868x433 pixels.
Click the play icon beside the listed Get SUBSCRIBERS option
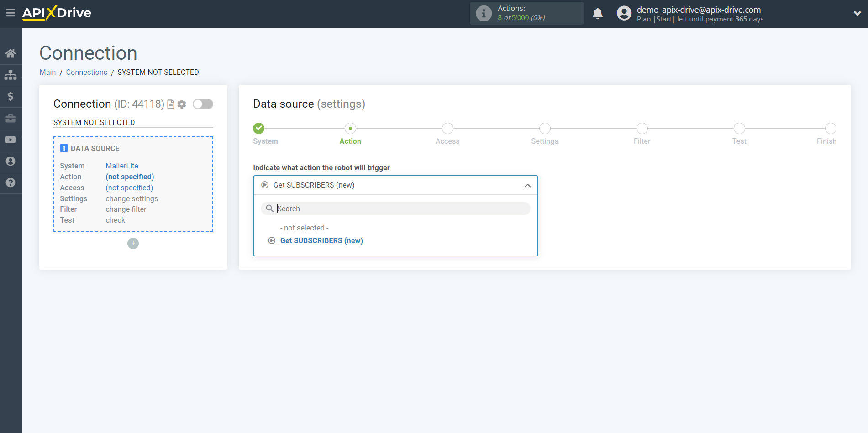click(272, 240)
